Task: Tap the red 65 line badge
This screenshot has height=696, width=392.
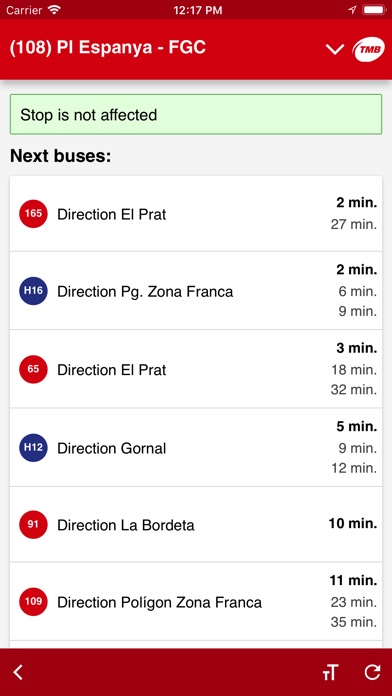Action: pos(33,369)
